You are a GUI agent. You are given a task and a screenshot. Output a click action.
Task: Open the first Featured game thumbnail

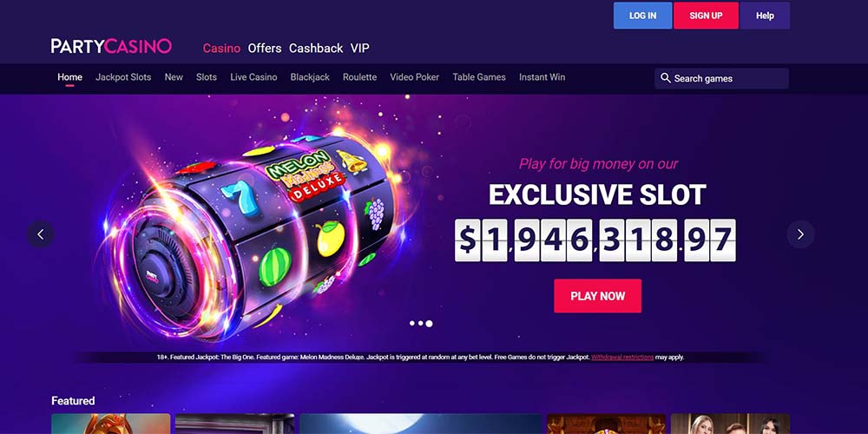[x=111, y=424]
